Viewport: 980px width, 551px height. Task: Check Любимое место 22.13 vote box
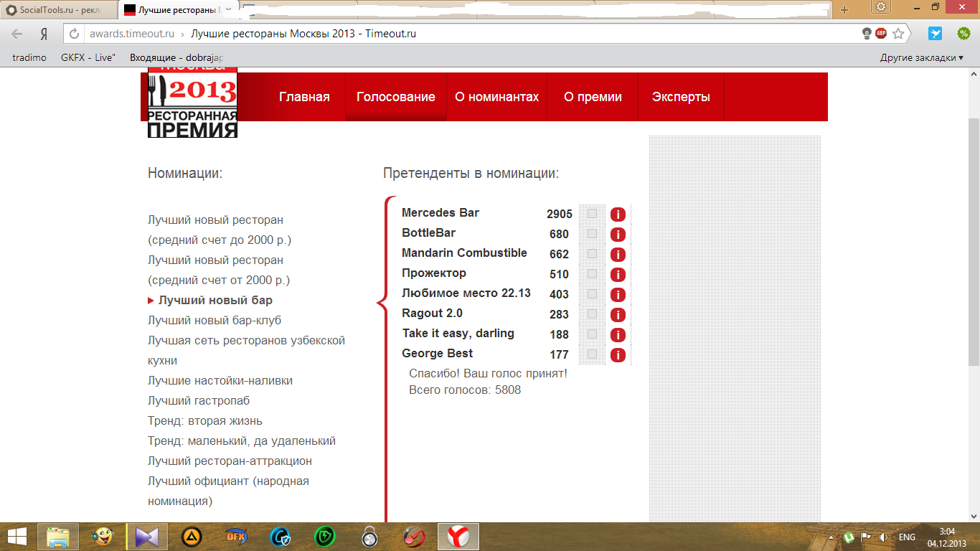click(x=593, y=294)
